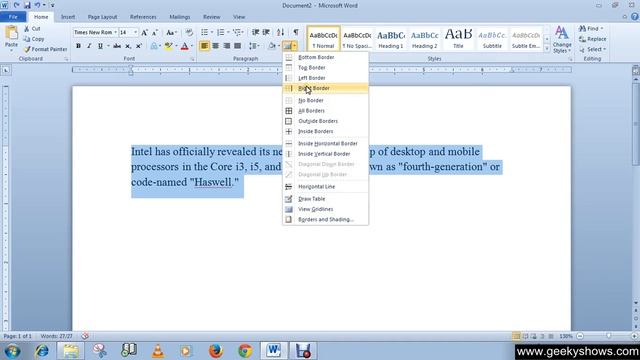Click the Shrink Font icon
Viewport: 640px width, 360px height.
[155, 33]
